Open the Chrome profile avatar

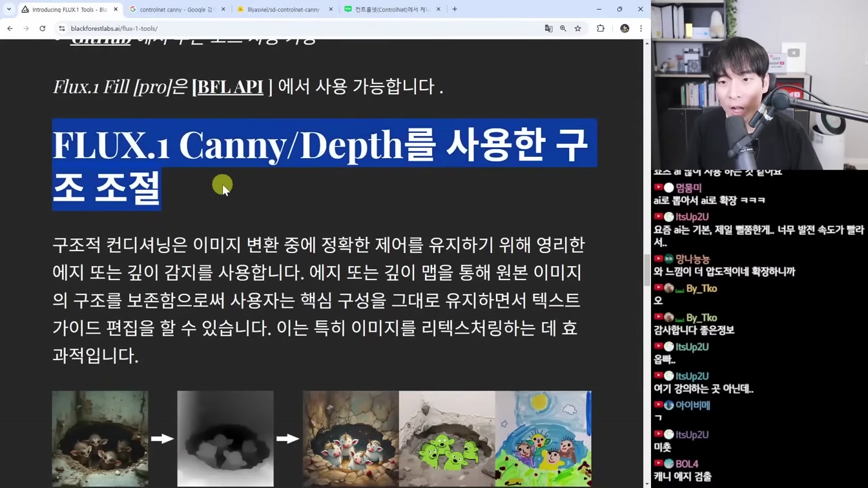point(625,28)
